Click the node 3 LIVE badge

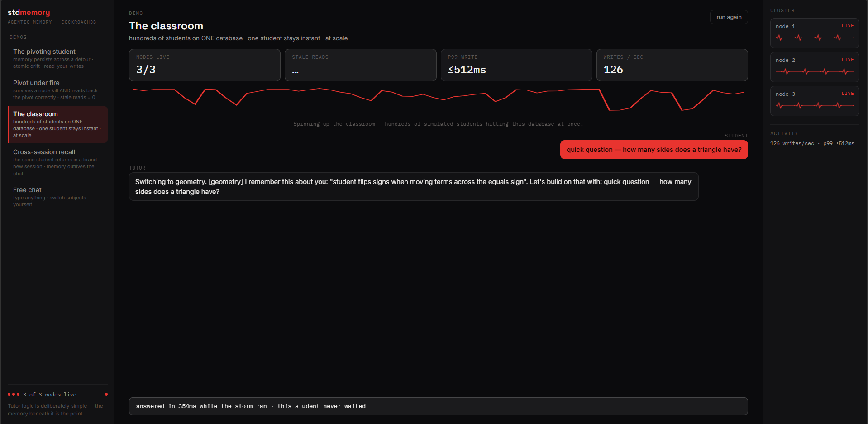tap(848, 94)
